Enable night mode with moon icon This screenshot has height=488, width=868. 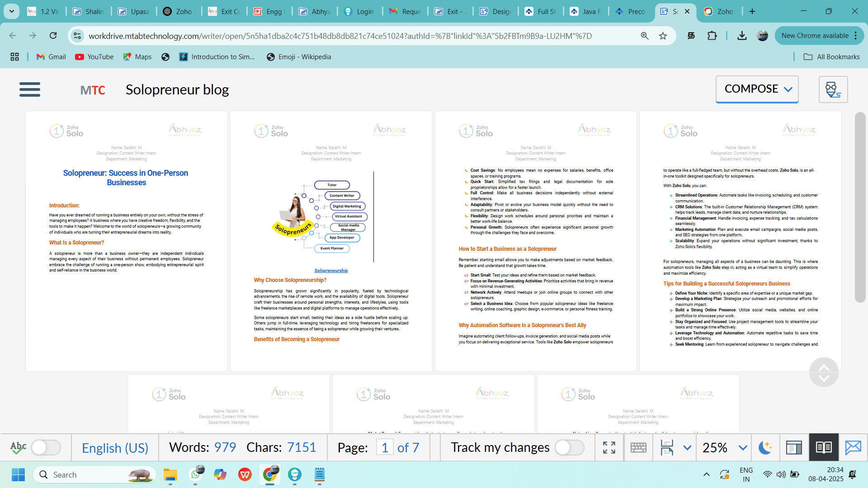pyautogui.click(x=765, y=448)
